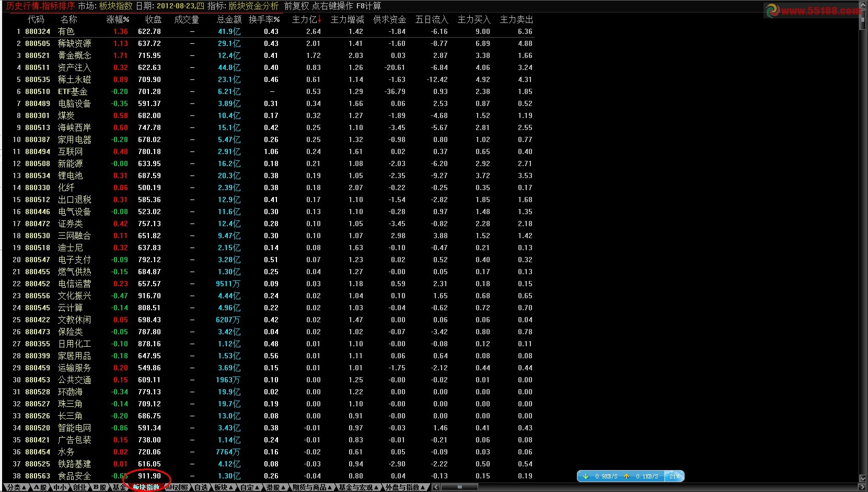This screenshot has width=868, height=492.
Task: Click the 历史行情.指标排序 title
Action: pos(40,6)
